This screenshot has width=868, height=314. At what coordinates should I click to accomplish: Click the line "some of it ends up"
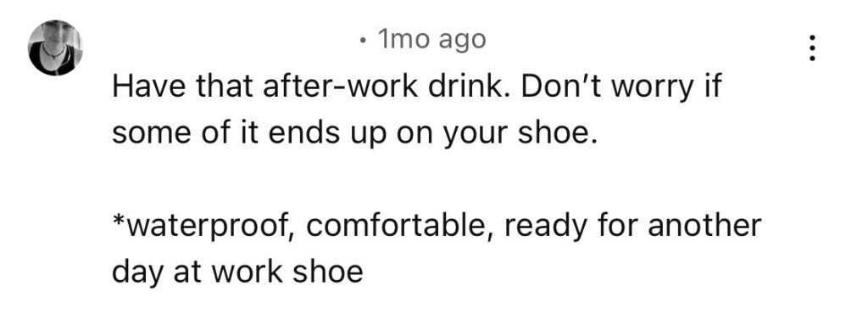(x=250, y=135)
